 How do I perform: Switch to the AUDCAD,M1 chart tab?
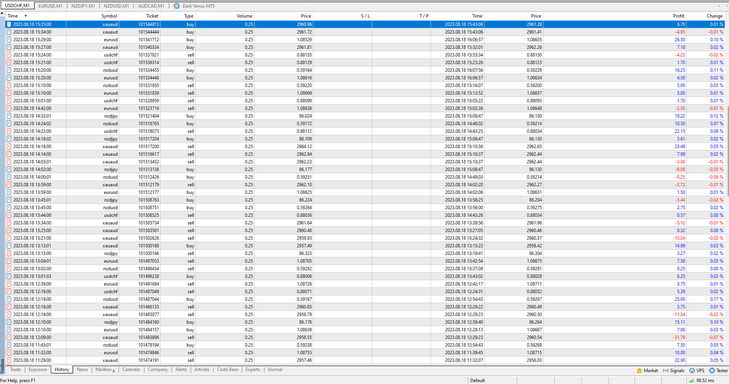click(151, 6)
